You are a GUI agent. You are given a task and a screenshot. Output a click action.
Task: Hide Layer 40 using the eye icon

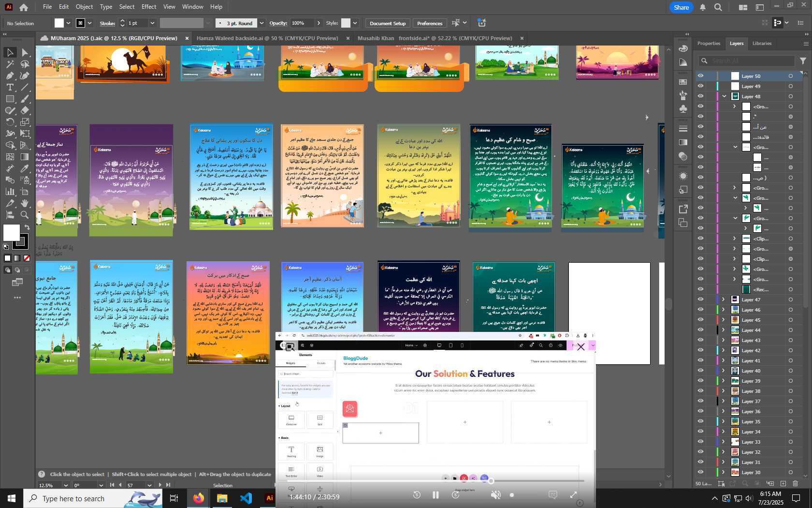pos(700,371)
